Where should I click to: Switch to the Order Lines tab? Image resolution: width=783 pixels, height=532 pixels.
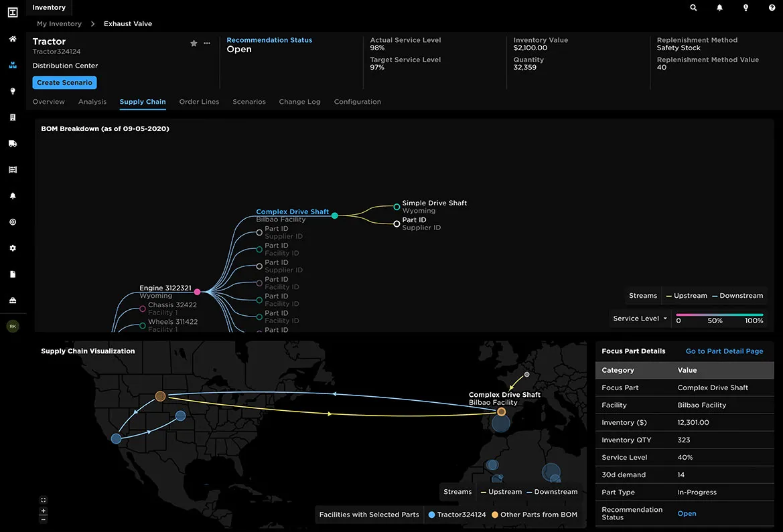pos(199,102)
